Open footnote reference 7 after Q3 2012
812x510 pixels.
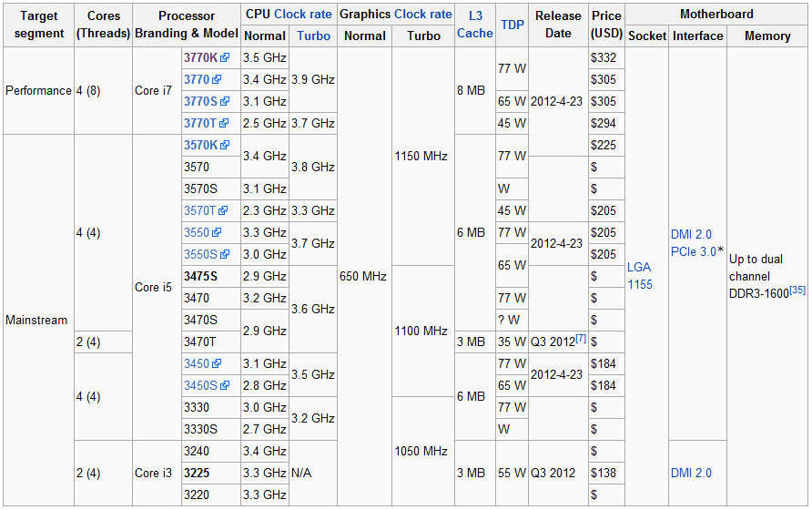(x=581, y=338)
